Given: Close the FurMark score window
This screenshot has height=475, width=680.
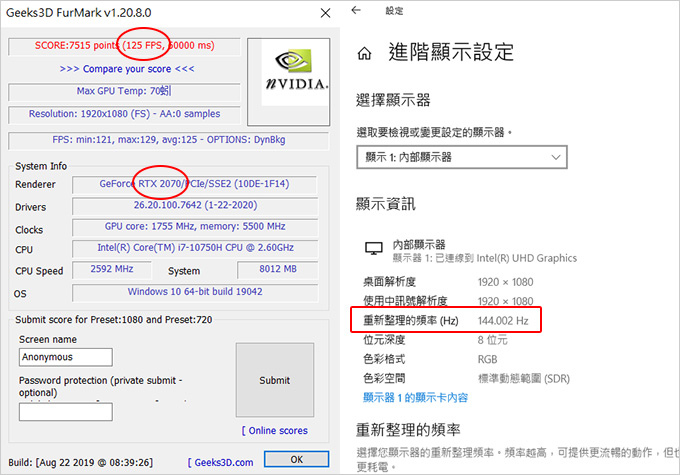Looking at the screenshot, I should pos(325,13).
